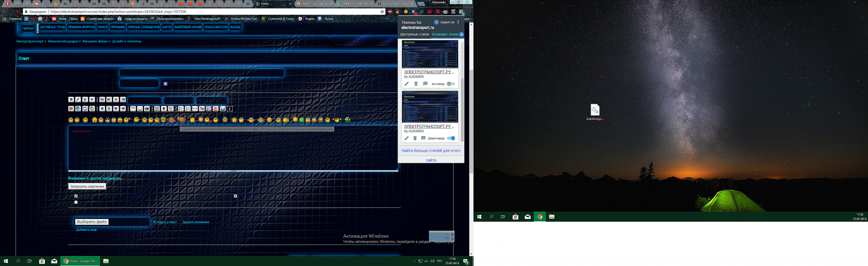Image resolution: width=868 pixels, height=266 pixels.
Task: Open ПРОФИЛЬ in forum menu
Action: pyautogui.click(x=118, y=27)
